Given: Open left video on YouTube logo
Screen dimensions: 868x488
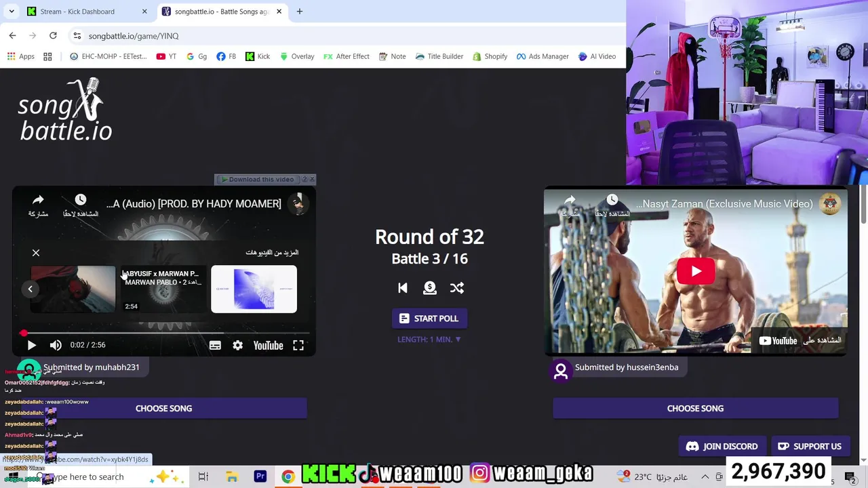Looking at the screenshot, I should click(268, 345).
